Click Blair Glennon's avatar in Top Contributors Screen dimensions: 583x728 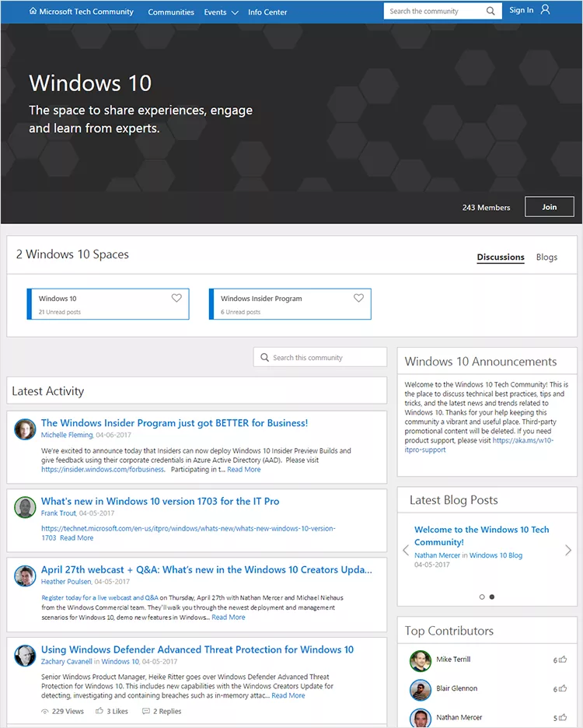(x=421, y=690)
